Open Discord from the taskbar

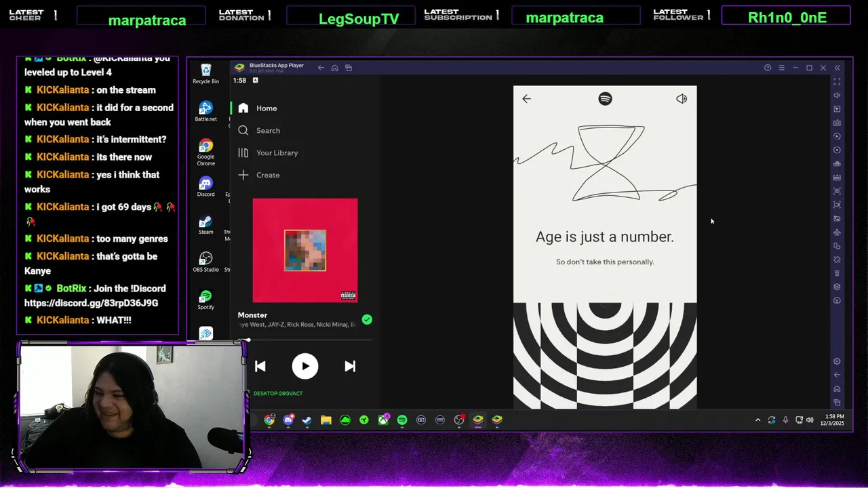tap(288, 420)
